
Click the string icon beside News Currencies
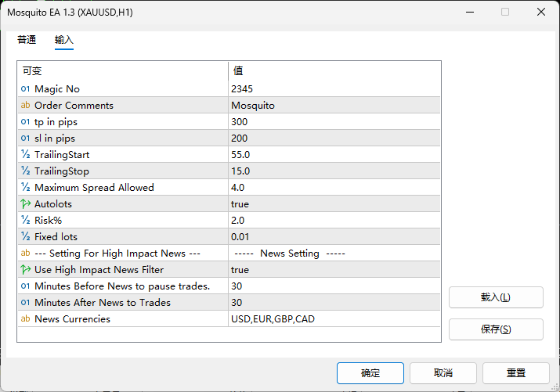pos(25,318)
